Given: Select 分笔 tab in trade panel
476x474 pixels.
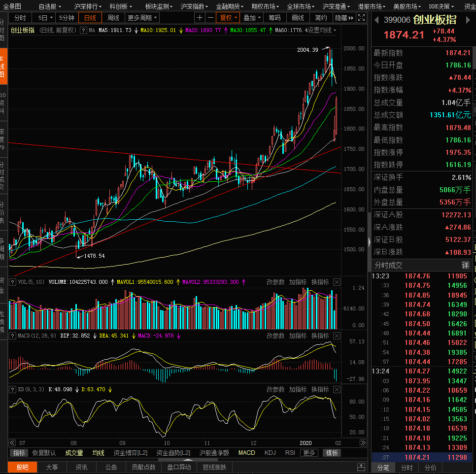Looking at the screenshot, I should 383,468.
